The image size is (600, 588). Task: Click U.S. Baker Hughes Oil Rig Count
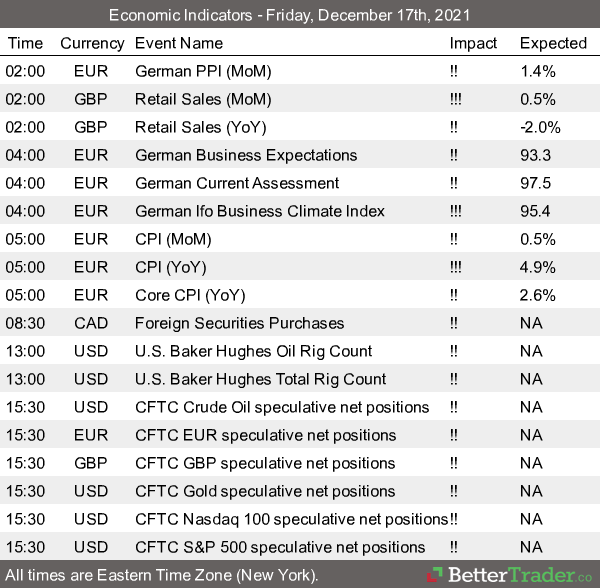coord(253,351)
